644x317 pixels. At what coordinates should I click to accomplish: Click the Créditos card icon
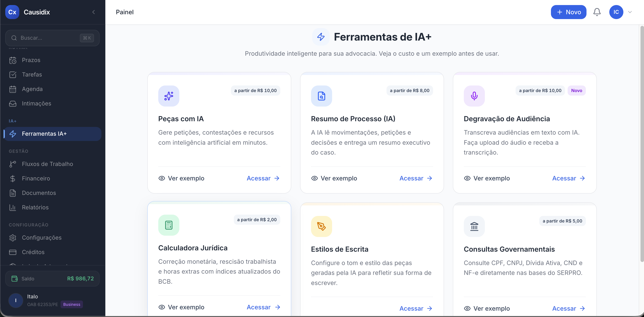point(13,252)
